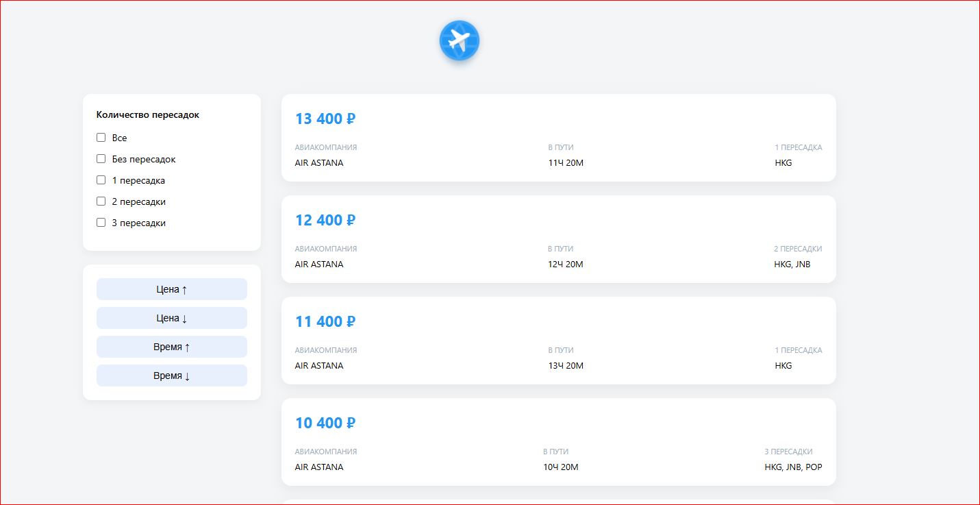Enable the "Все" transfers checkbox
The image size is (980, 505).
101,138
